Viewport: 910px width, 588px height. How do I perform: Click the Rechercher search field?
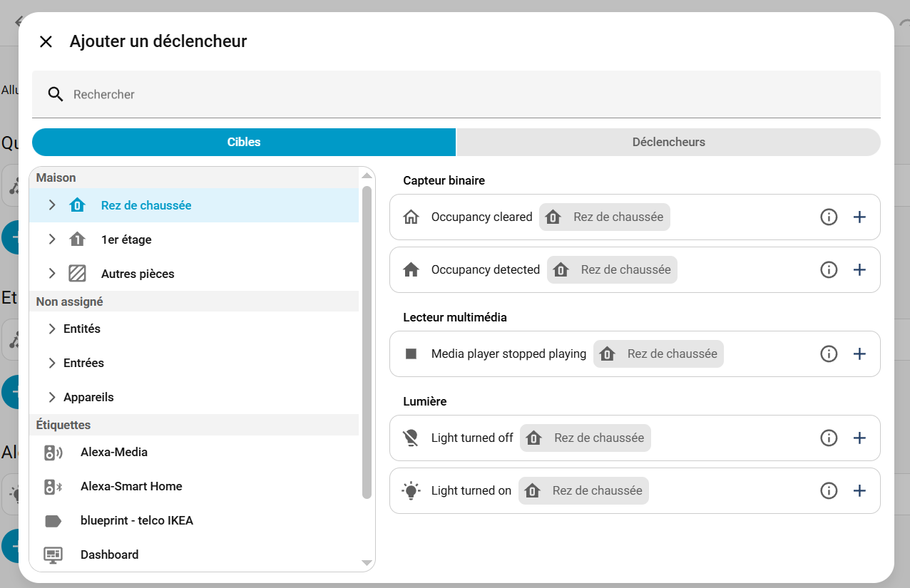point(456,94)
